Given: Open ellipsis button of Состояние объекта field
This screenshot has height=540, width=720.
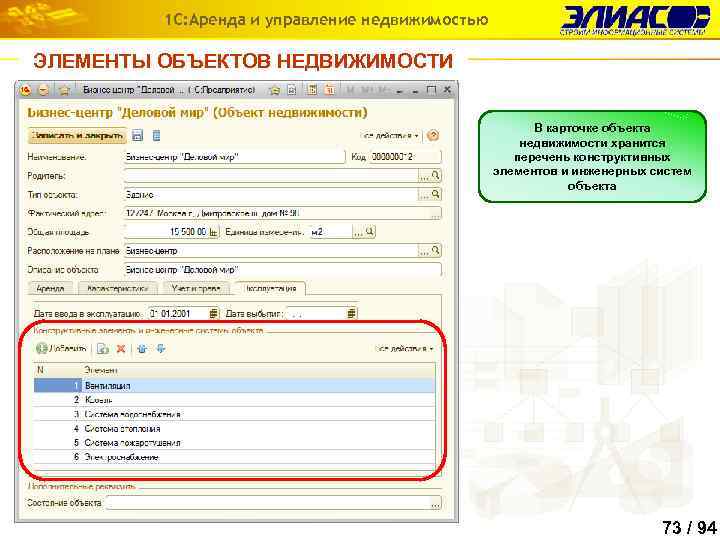Looking at the screenshot, I should [435, 503].
